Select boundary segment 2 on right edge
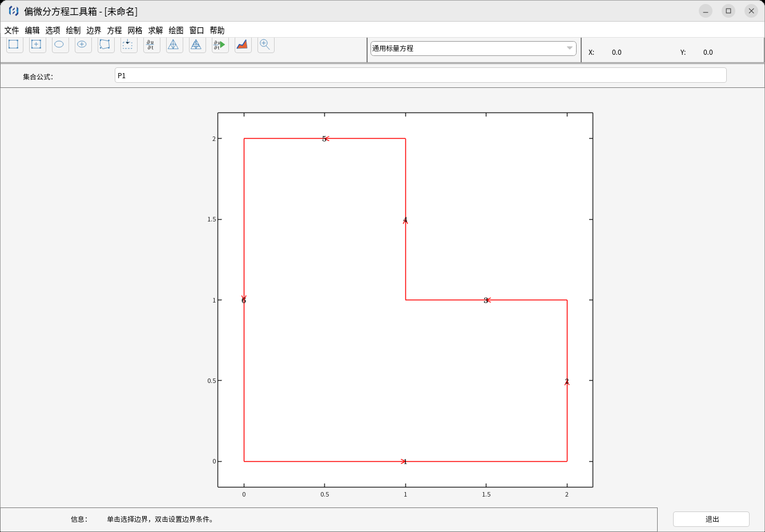The width and height of the screenshot is (765, 532). (567, 381)
